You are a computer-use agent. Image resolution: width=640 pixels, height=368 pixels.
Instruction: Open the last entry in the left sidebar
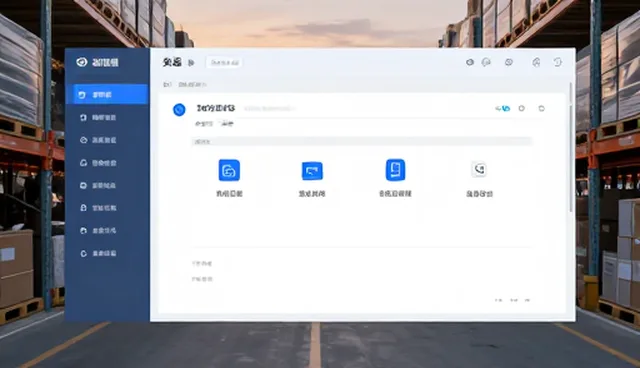coord(98,253)
